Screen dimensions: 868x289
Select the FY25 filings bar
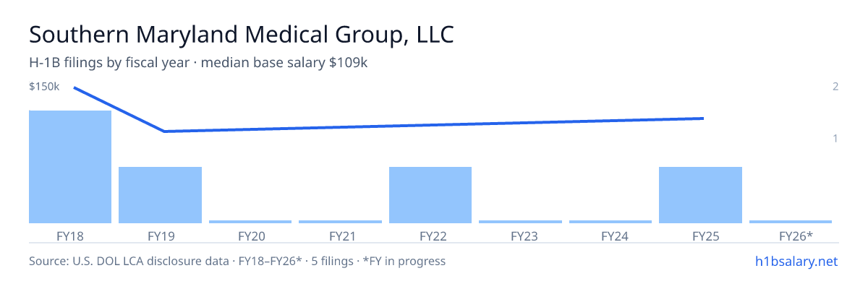tap(700, 195)
